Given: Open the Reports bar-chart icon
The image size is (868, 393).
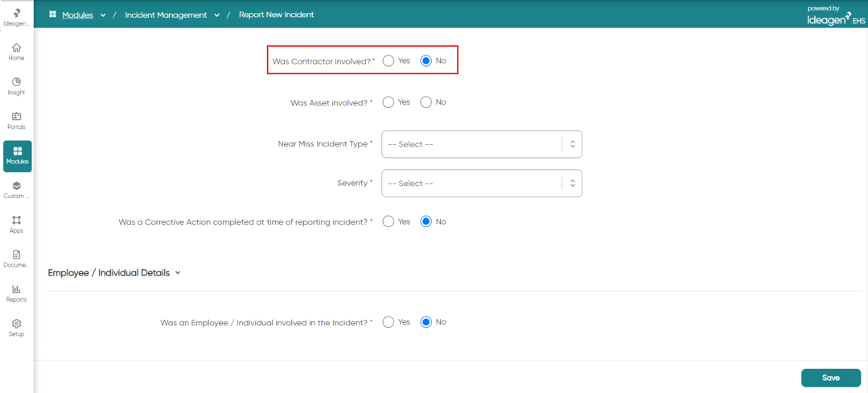Looking at the screenshot, I should 17,289.
